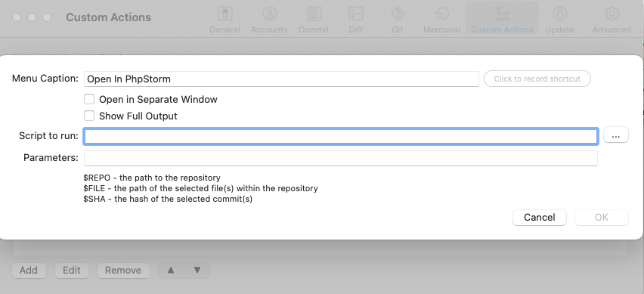Open the Advanced preferences gear tab

(x=612, y=20)
